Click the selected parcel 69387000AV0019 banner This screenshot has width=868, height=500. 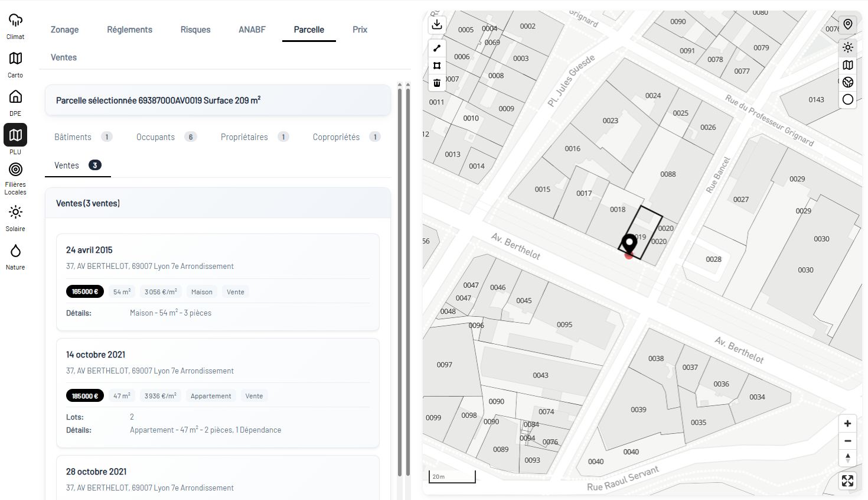[218, 100]
